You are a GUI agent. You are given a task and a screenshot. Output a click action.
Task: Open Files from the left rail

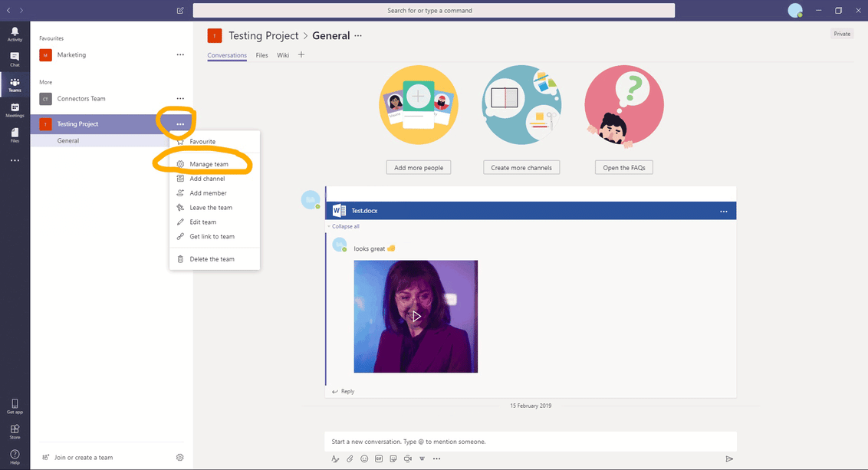pos(15,135)
